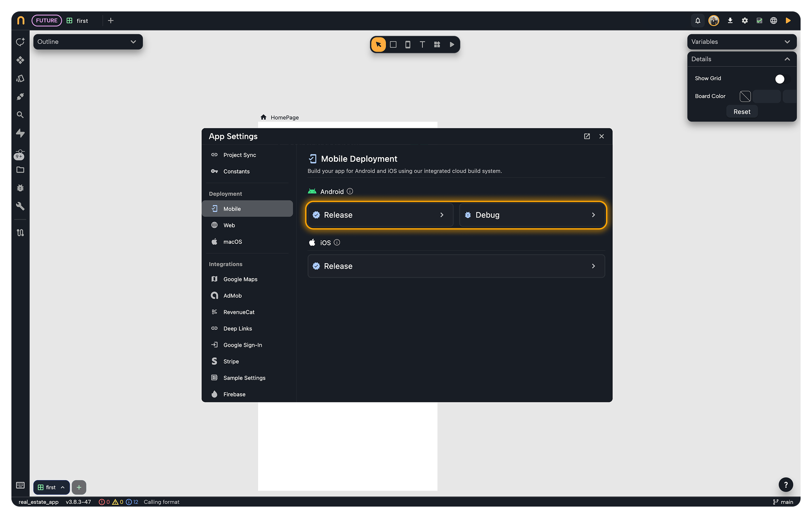This screenshot has width=812, height=518.
Task: Add a new tab with plus icon
Action: tap(111, 21)
